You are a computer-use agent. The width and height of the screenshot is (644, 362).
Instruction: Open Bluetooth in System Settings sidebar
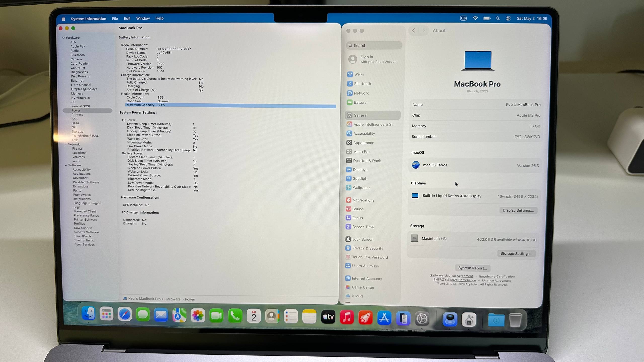point(359,84)
